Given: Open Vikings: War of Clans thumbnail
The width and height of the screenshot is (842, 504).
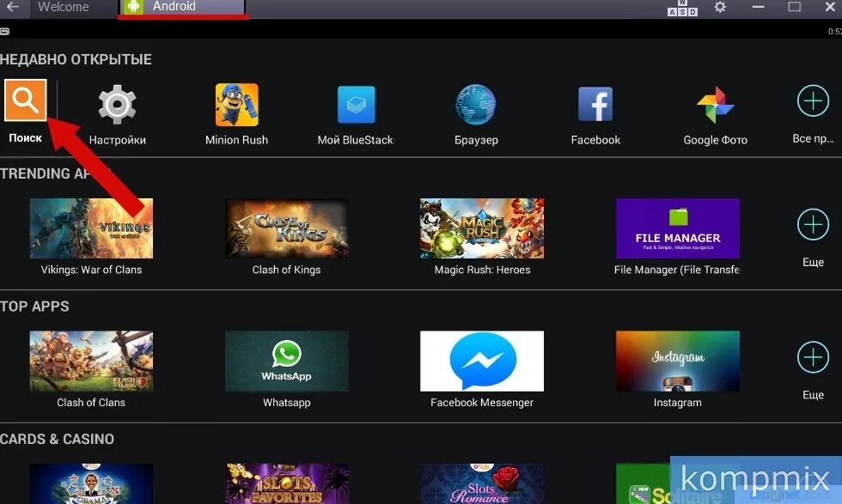Looking at the screenshot, I should (x=91, y=228).
